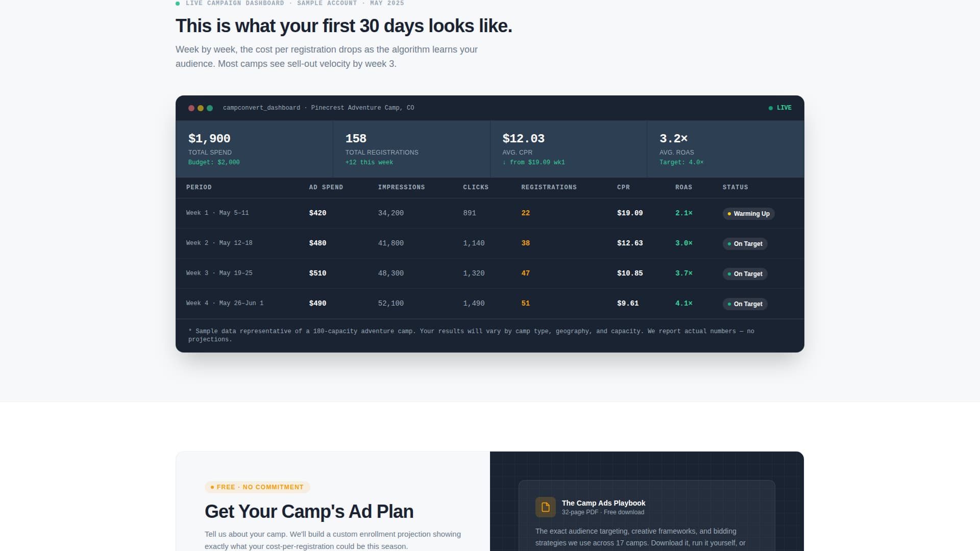Image resolution: width=980 pixels, height=551 pixels.
Task: Click the Week 4 On Target badge
Action: click(745, 304)
